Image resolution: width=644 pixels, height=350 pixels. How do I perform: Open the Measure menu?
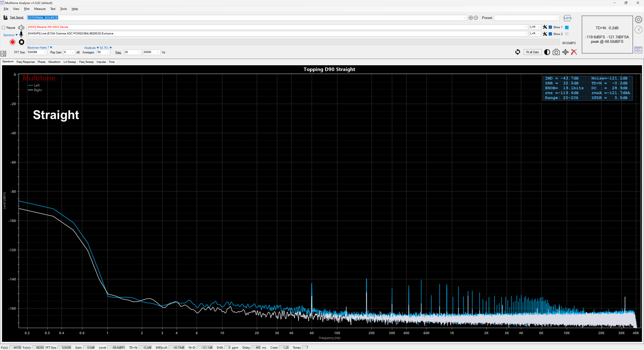tap(40, 9)
